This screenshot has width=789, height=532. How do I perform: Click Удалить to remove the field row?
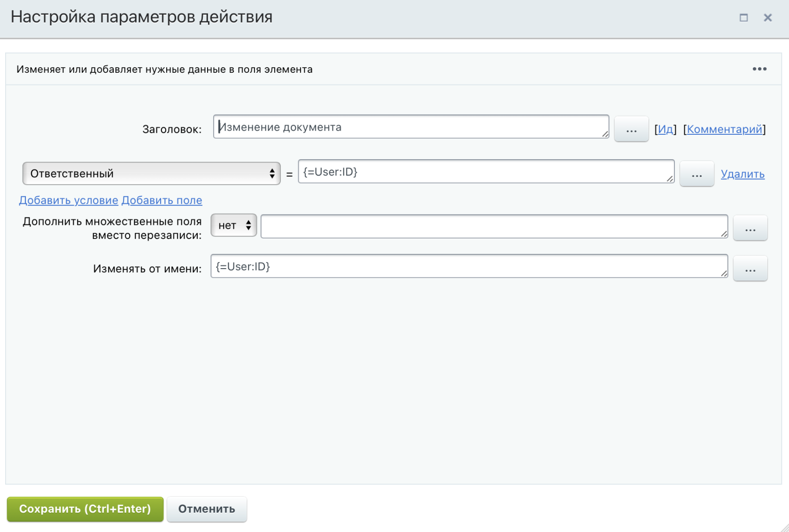[x=743, y=174]
